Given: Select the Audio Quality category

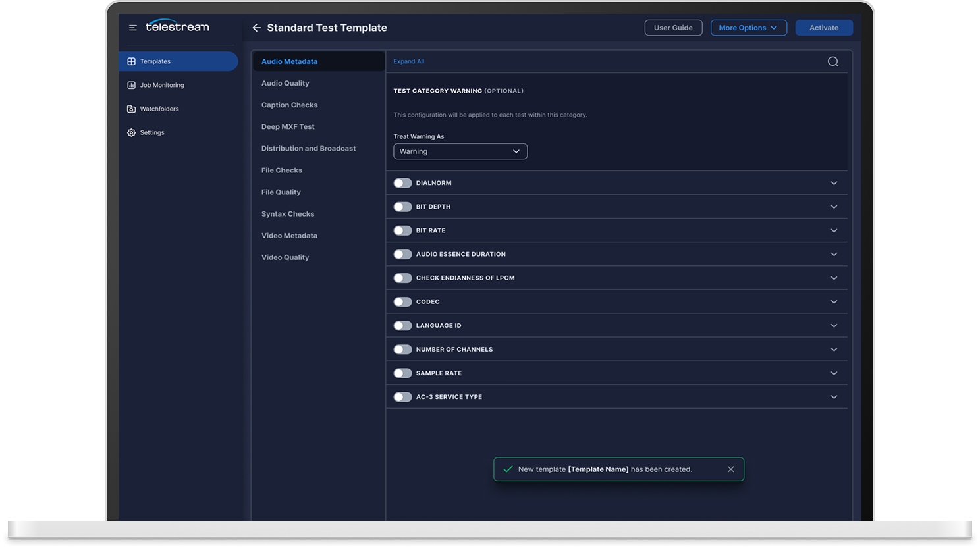Looking at the screenshot, I should (285, 83).
